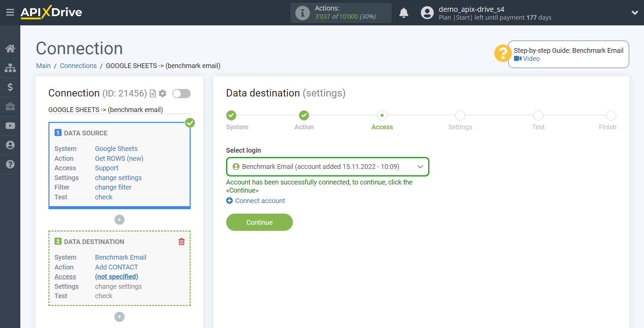This screenshot has width=644, height=328.
Task: Open the help question icon in sidebar
Action: (x=10, y=165)
